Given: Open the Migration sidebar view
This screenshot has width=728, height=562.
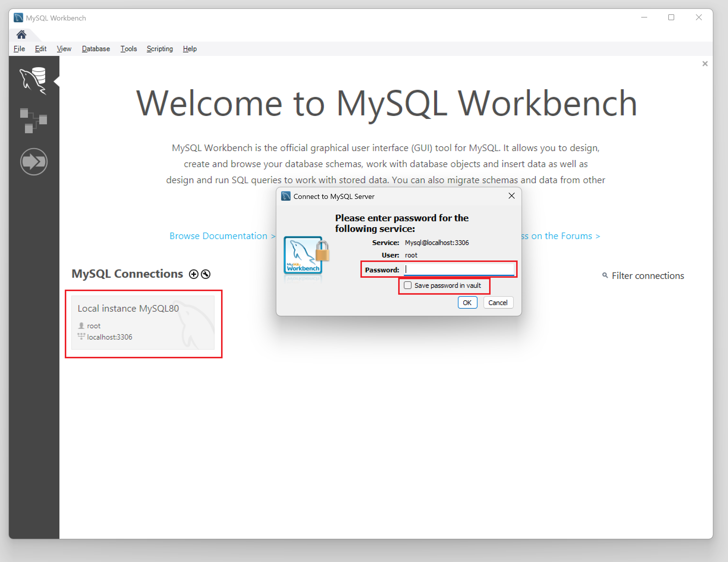Looking at the screenshot, I should click(34, 162).
